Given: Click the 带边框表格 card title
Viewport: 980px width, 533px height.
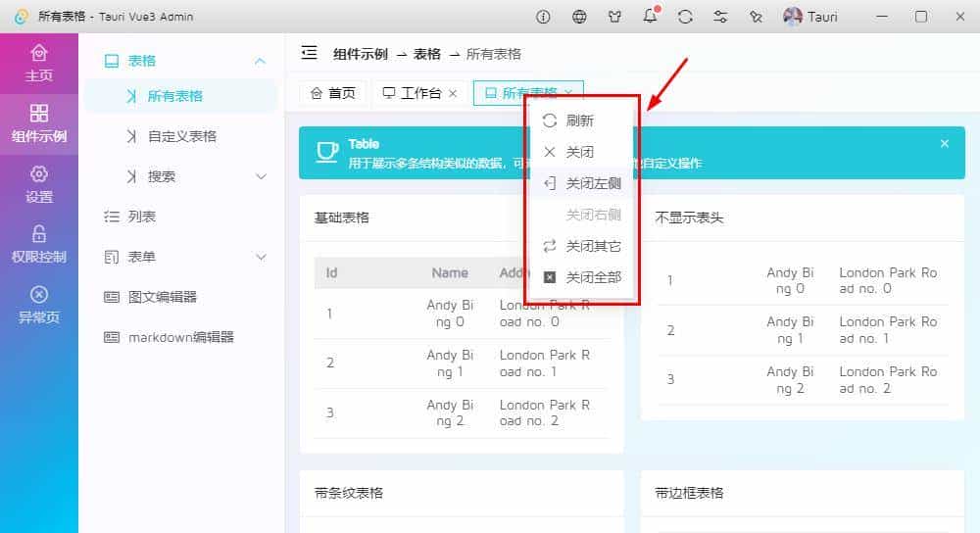Looking at the screenshot, I should tap(689, 493).
